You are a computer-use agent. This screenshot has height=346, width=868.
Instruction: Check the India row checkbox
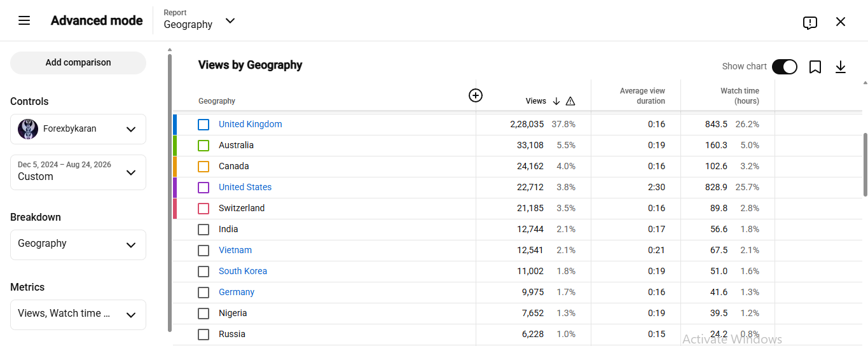tap(203, 230)
